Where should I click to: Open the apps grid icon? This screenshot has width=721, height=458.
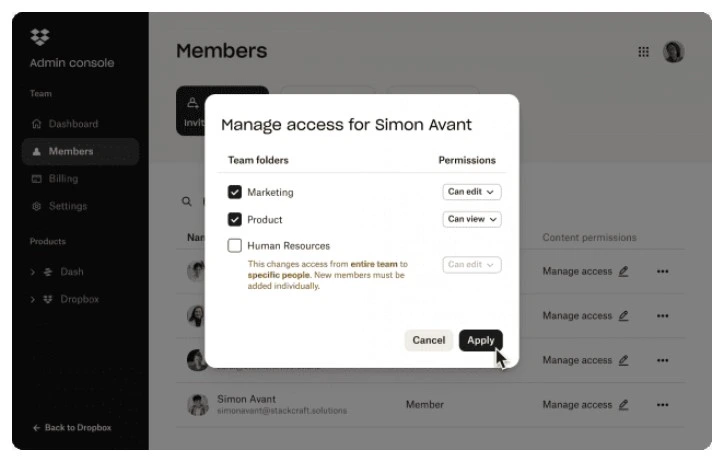pos(643,52)
